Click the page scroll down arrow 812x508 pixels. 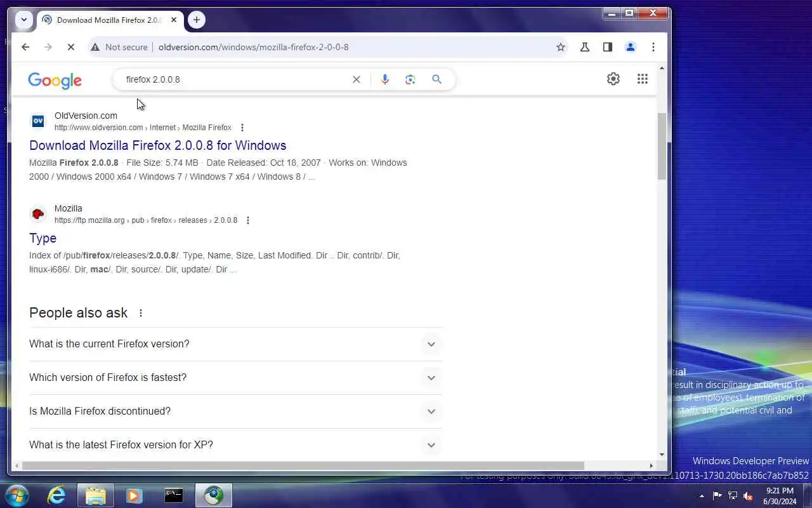coord(662,454)
